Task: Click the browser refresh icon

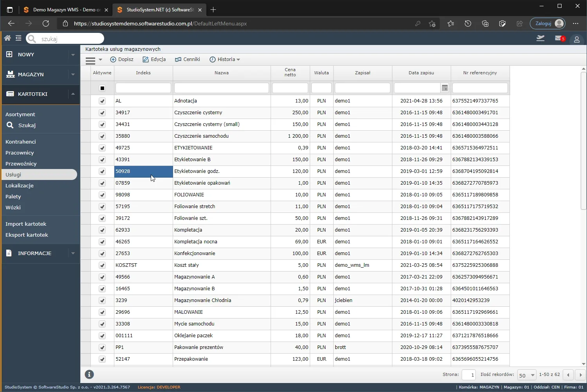Action: [x=46, y=23]
